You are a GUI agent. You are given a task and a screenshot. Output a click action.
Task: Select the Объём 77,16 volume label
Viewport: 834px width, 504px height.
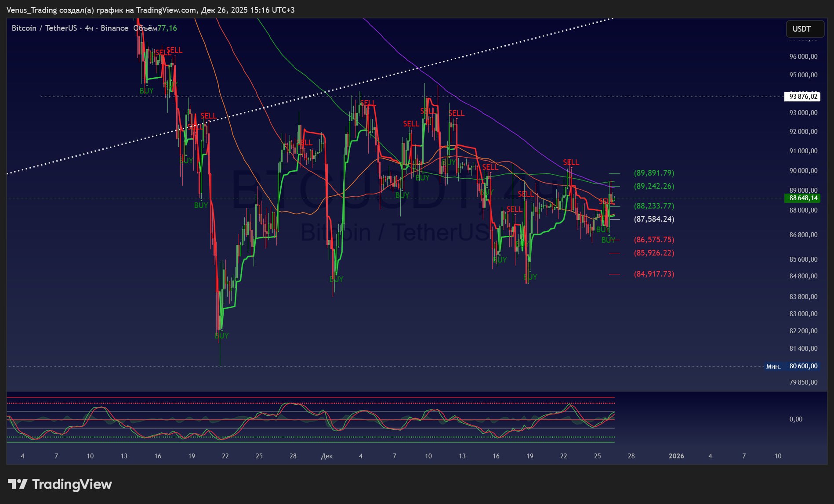(155, 28)
